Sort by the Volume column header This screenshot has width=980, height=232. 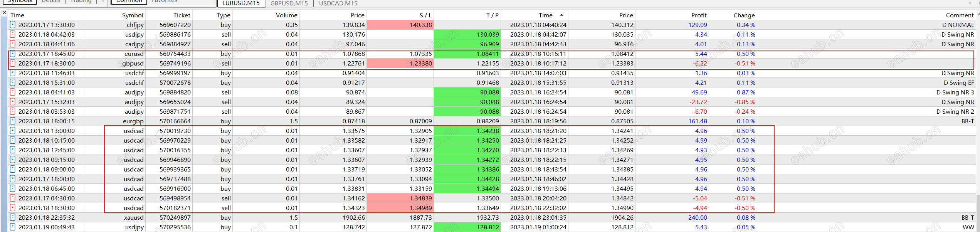pos(266,15)
